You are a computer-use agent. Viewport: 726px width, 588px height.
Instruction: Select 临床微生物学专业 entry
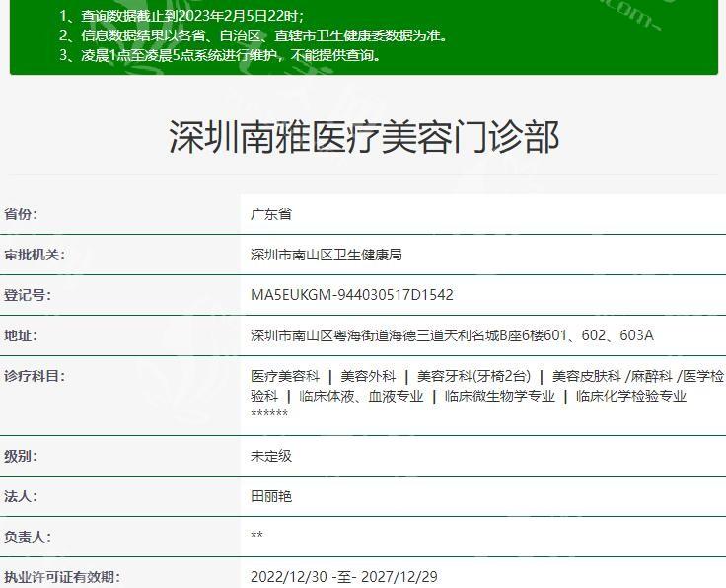(500, 397)
